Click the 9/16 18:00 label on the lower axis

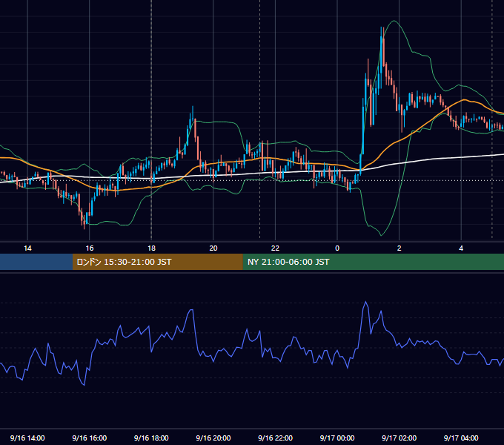click(x=151, y=438)
